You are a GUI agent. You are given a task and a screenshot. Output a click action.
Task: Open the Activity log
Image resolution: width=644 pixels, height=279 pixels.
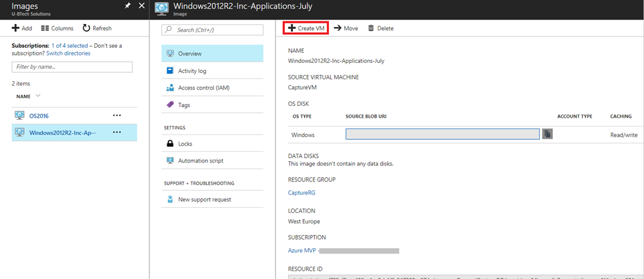tap(213, 71)
